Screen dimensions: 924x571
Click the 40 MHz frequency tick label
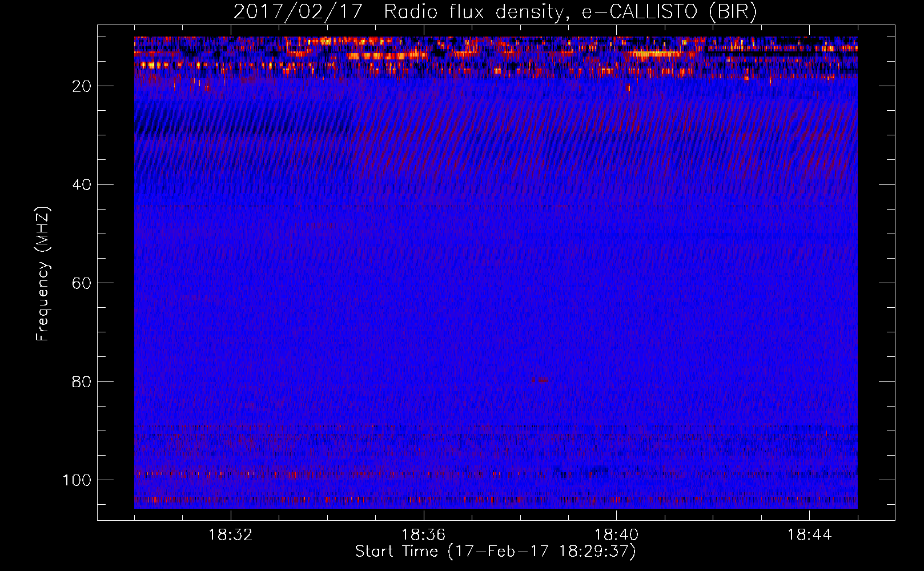click(82, 185)
